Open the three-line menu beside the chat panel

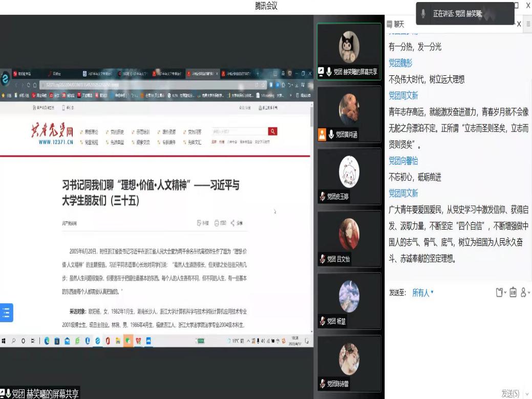pyautogui.click(x=528, y=24)
